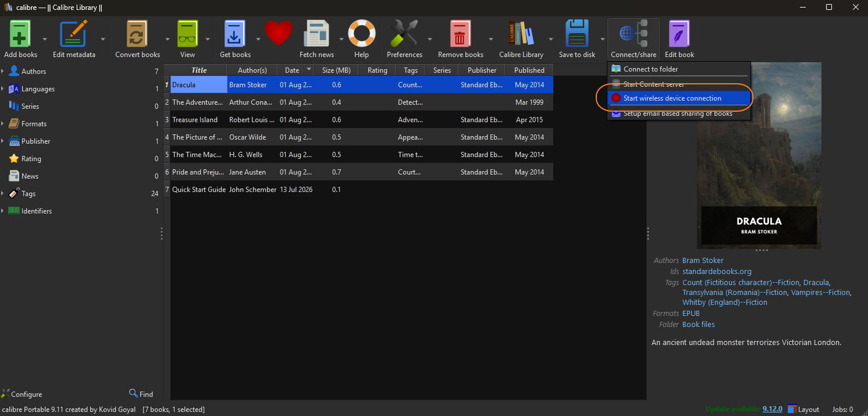
Task: Open Edit metadata dropdown arrow
Action: tap(103, 39)
